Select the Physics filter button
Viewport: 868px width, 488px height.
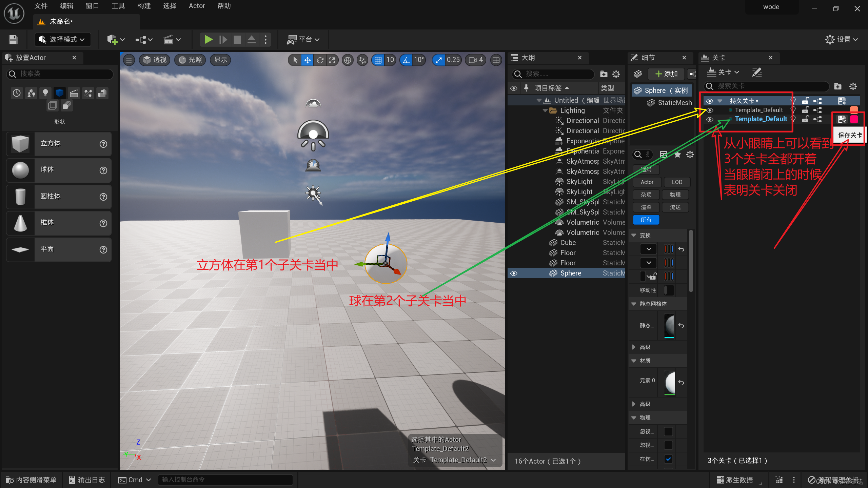pyautogui.click(x=675, y=195)
